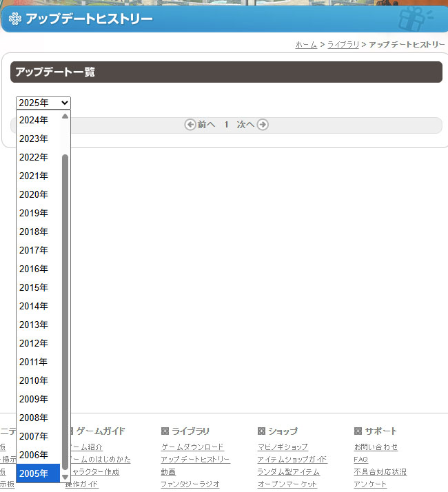
Task: Open キャラクター作成 guide link
Action: [x=95, y=472]
